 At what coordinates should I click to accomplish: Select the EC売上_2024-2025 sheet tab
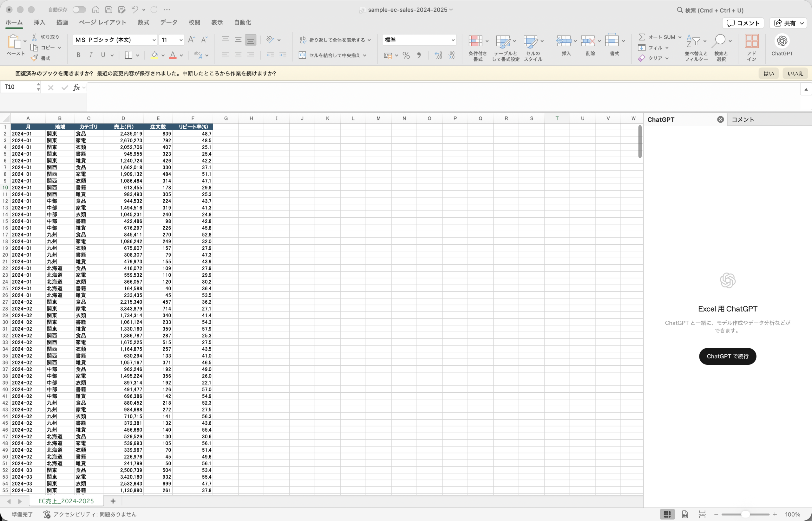[x=66, y=501]
